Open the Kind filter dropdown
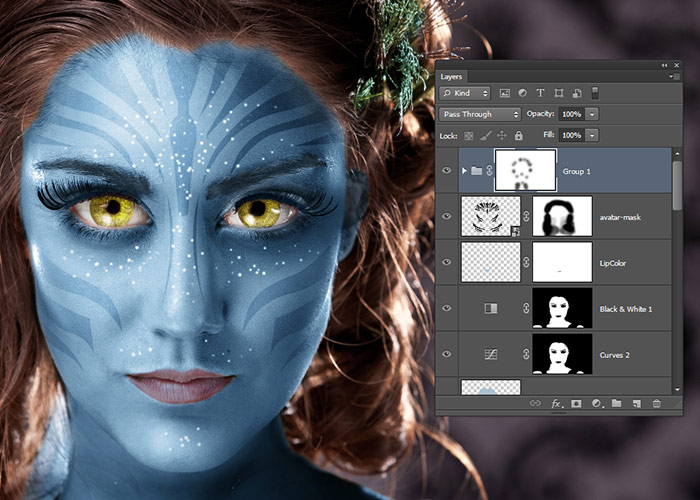This screenshot has width=700, height=500. (x=465, y=94)
